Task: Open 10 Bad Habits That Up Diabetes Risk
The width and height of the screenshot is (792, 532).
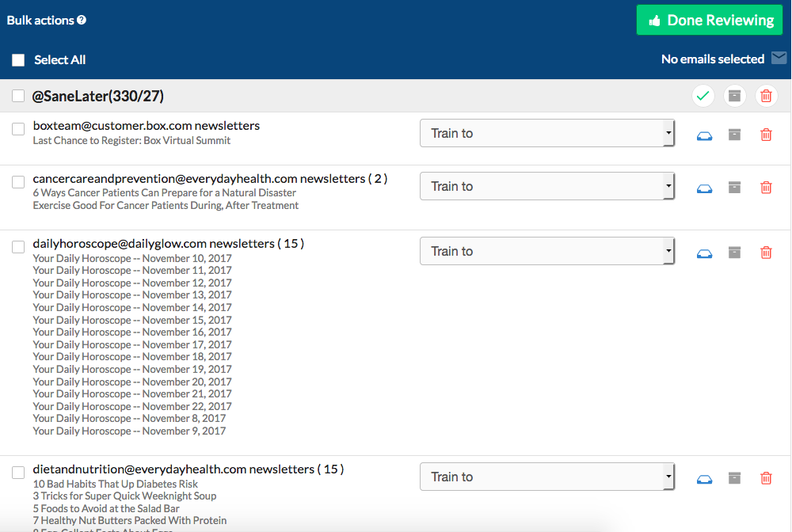Action: tap(115, 484)
